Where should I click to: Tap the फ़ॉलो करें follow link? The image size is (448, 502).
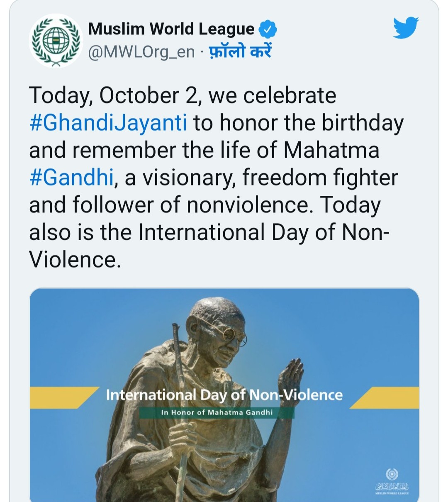(x=239, y=51)
